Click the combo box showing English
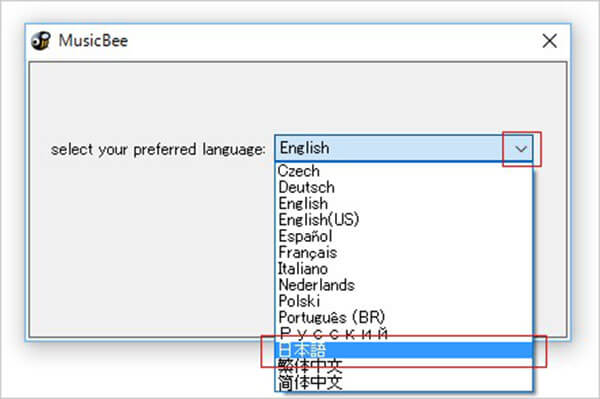The width and height of the screenshot is (600, 399). point(404,148)
